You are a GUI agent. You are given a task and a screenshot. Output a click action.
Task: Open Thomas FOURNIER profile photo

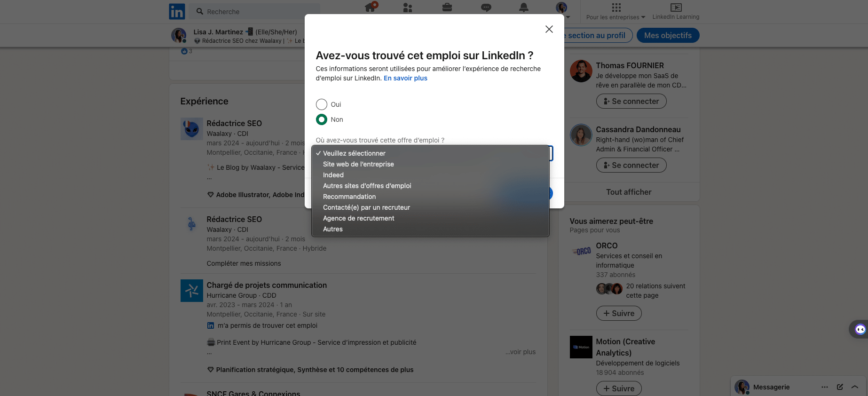click(581, 71)
